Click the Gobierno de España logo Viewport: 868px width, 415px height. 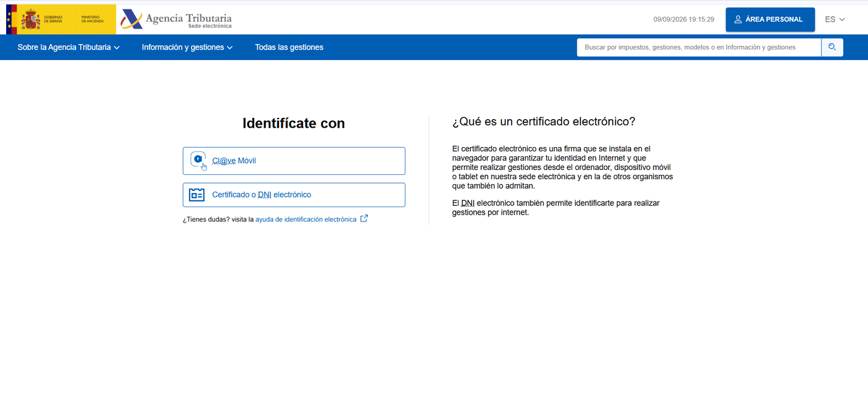61,19
